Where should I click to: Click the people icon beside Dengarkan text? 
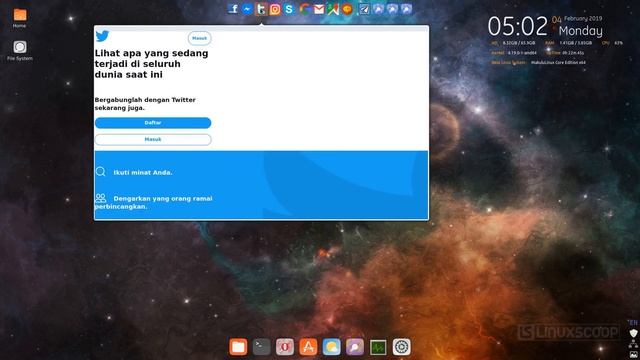coord(100,198)
